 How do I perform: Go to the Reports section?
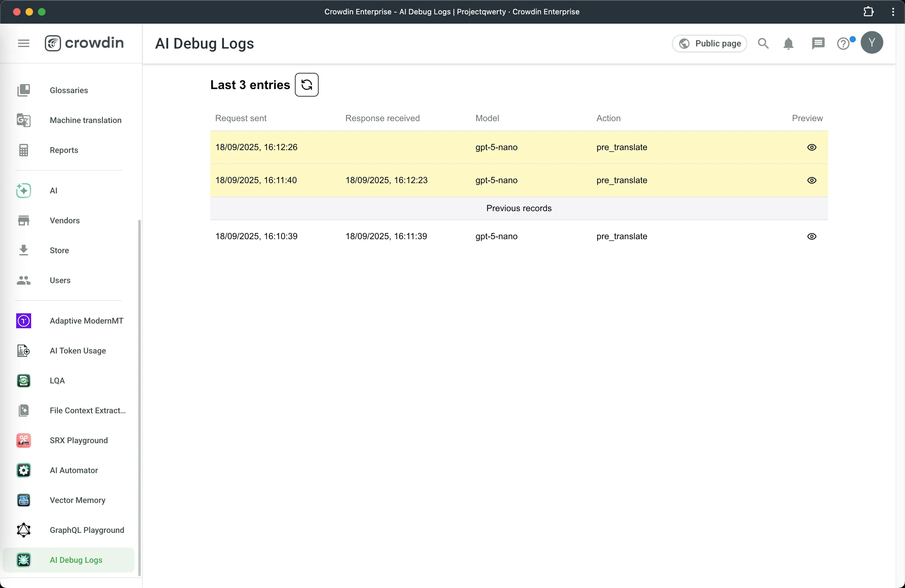(64, 150)
